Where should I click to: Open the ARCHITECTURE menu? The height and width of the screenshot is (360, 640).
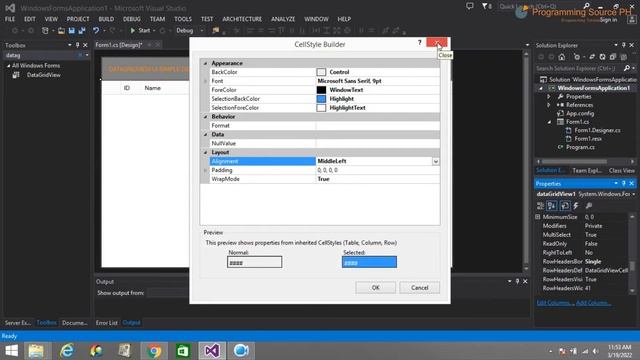pos(242,19)
